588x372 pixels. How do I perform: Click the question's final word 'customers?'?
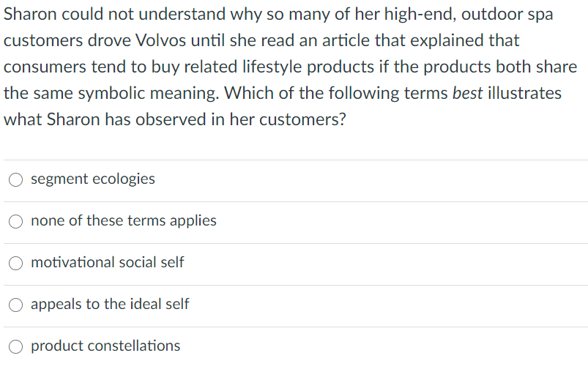302,119
